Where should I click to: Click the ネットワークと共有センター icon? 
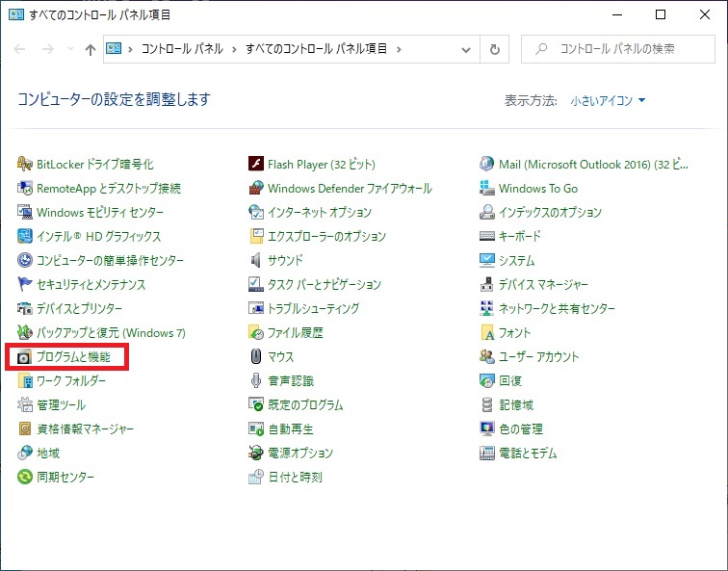pyautogui.click(x=486, y=308)
